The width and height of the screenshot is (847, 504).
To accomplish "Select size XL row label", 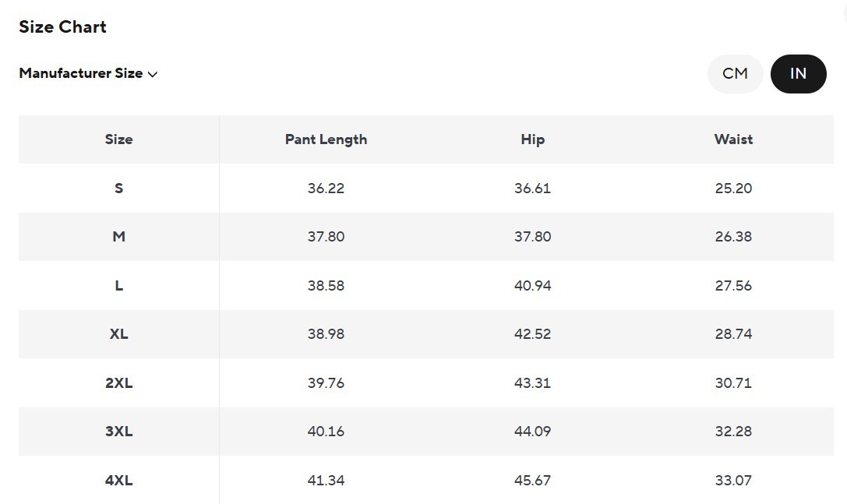I will click(x=118, y=333).
